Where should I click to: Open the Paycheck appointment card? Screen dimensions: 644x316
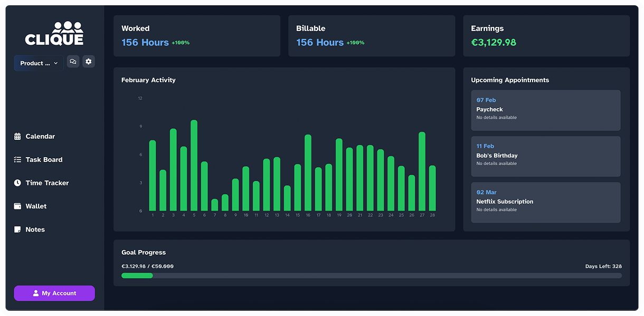545,110
